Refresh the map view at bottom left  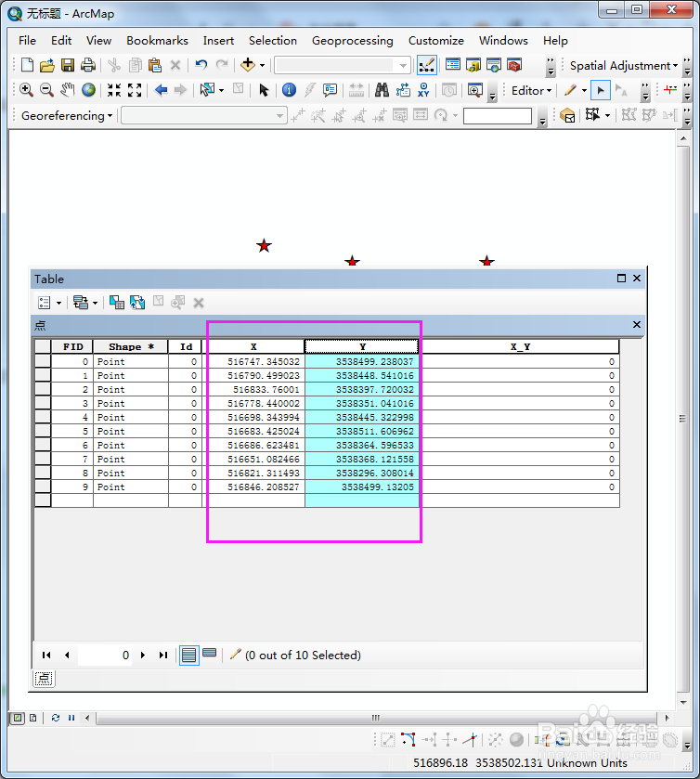point(56,718)
